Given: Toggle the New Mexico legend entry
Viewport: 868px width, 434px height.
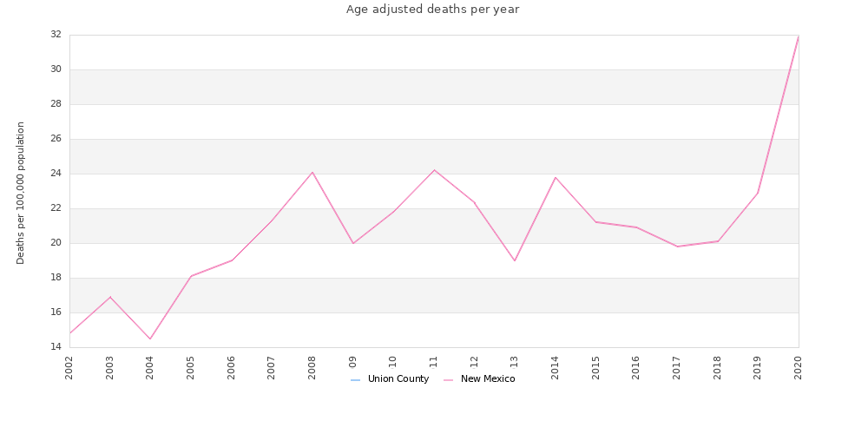Looking at the screenshot, I should coord(479,379).
